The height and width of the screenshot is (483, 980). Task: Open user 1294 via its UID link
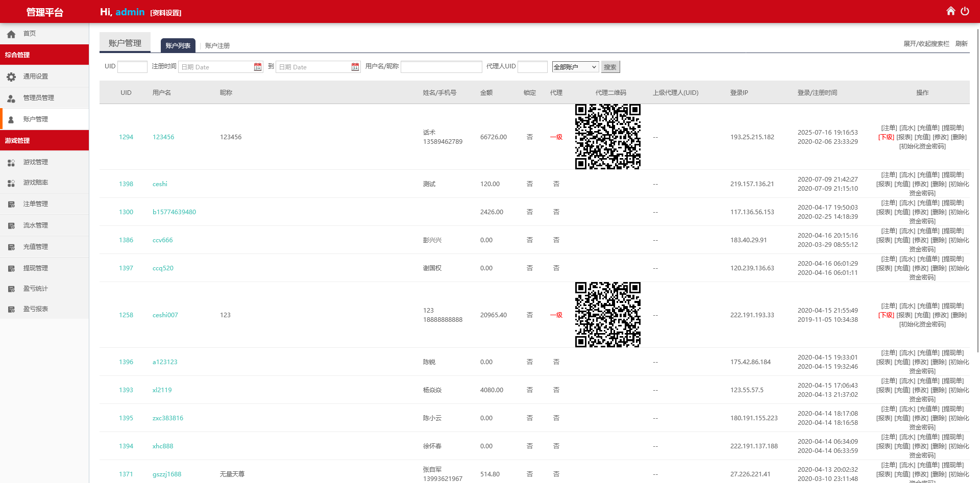126,137
